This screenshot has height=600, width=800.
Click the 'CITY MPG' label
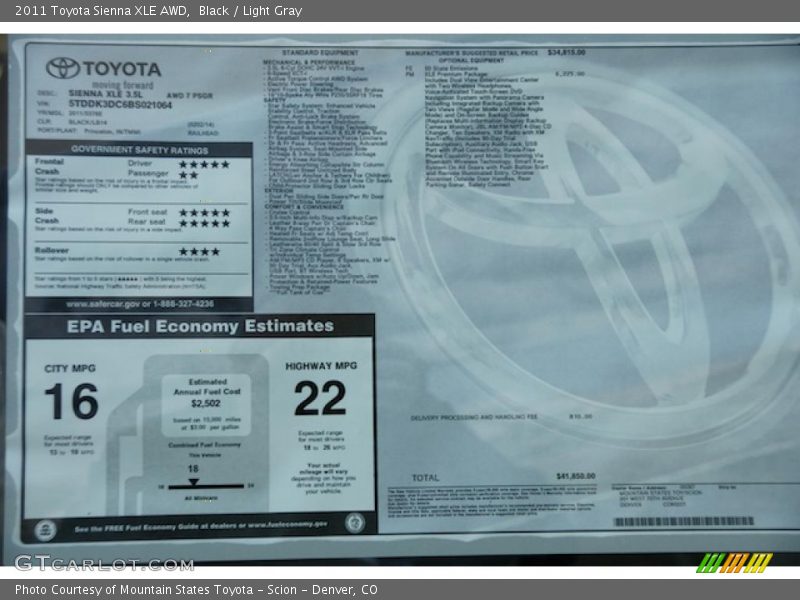(70, 368)
